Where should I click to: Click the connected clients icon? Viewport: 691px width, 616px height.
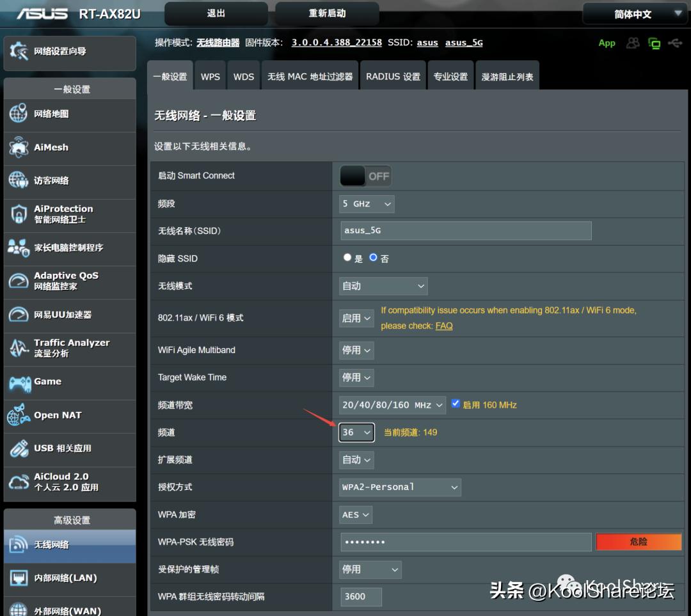(x=632, y=43)
